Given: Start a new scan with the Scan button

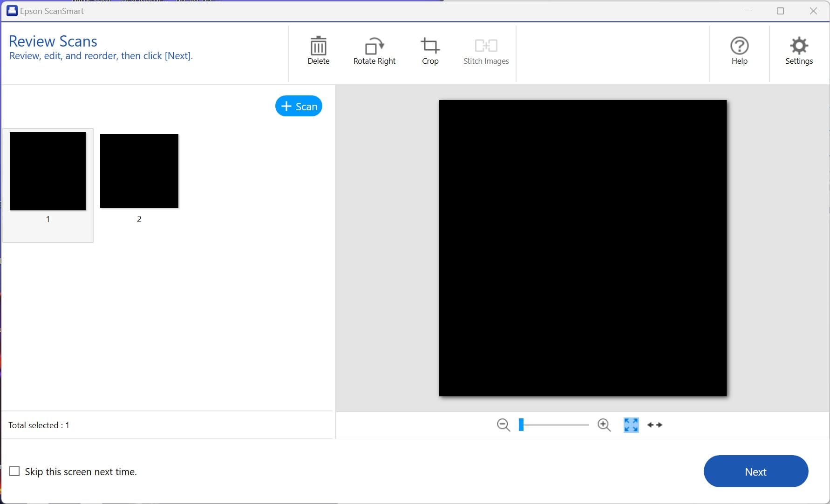Looking at the screenshot, I should [x=299, y=106].
